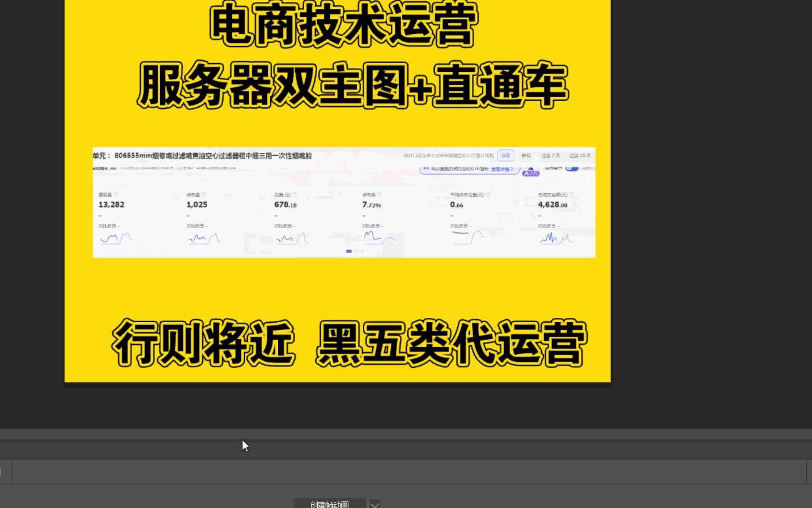Click the blue toggle switch in embedded screenshot
812x508 pixels.
click(572, 168)
